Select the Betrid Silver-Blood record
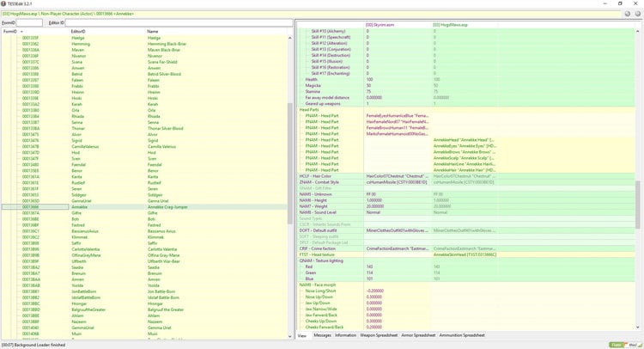644x349 pixels. click(144, 74)
